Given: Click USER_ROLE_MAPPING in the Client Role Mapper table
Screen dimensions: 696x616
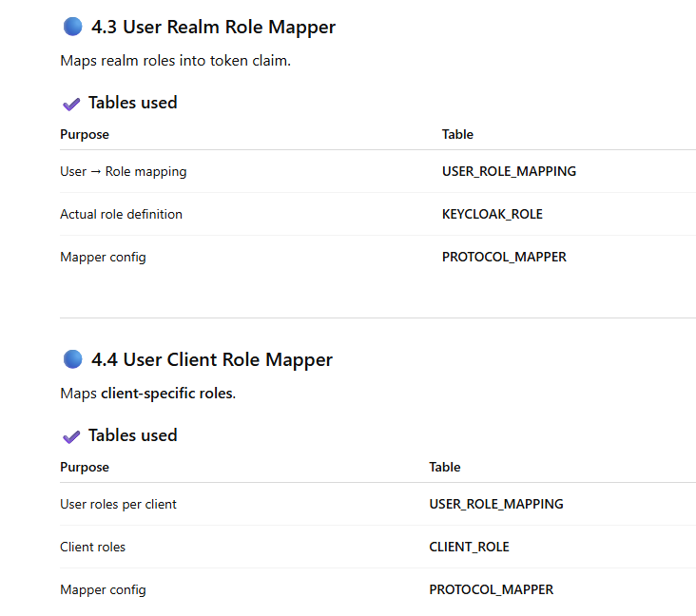Looking at the screenshot, I should tap(495, 504).
